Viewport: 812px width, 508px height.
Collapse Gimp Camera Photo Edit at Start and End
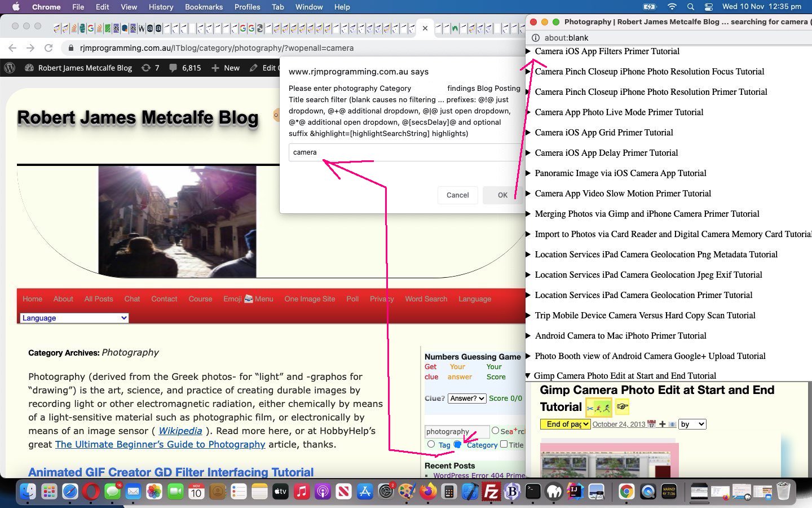point(624,376)
